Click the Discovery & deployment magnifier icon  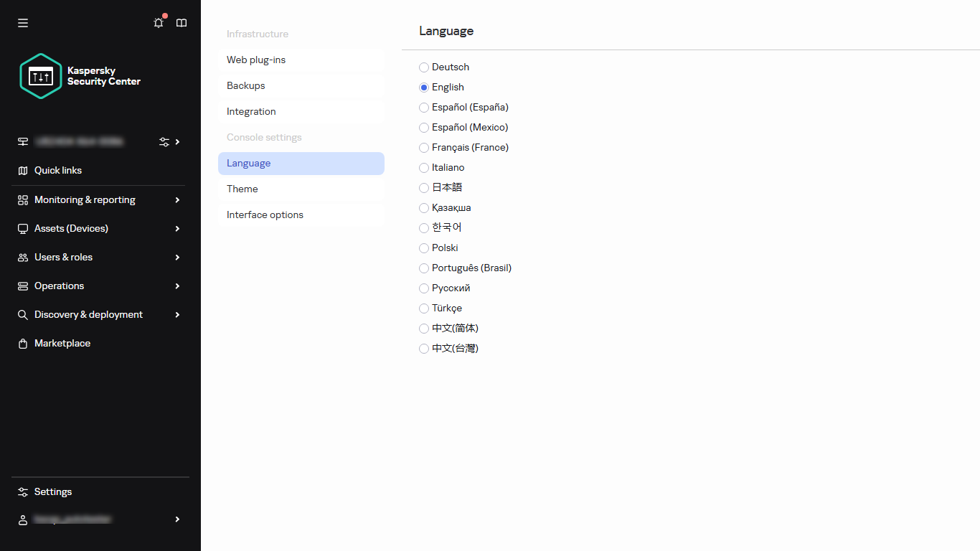click(22, 314)
